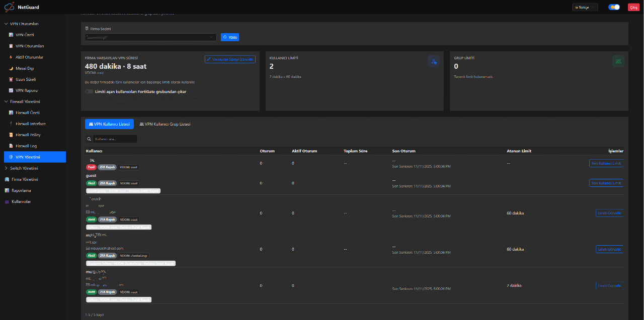
Task: Click the NetGuard logo icon
Action: 9,7
